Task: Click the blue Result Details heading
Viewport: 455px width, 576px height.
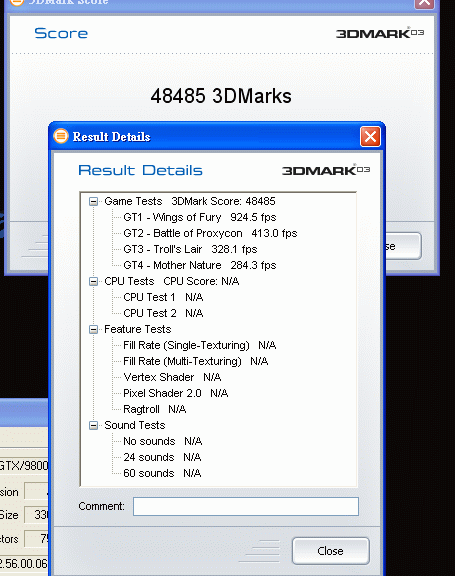Action: (140, 170)
